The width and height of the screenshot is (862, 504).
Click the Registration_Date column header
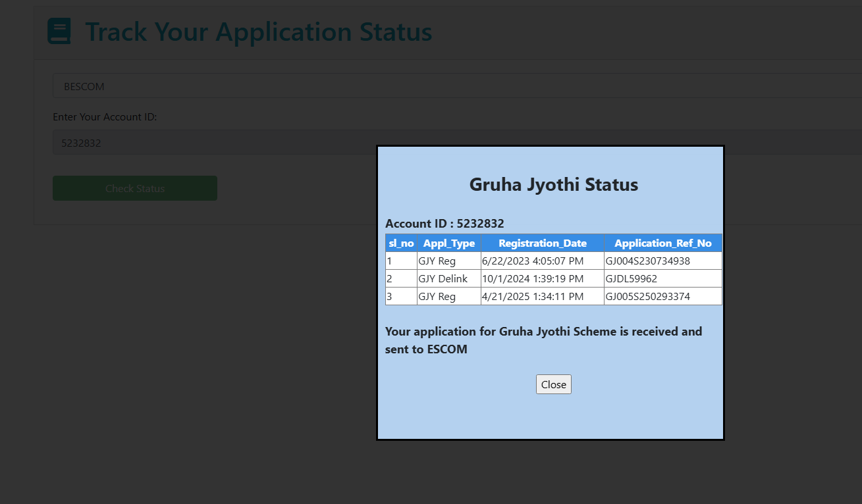542,243
